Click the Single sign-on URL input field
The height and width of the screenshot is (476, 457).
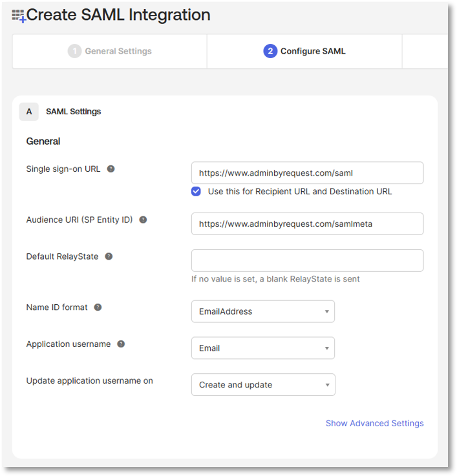click(x=307, y=173)
